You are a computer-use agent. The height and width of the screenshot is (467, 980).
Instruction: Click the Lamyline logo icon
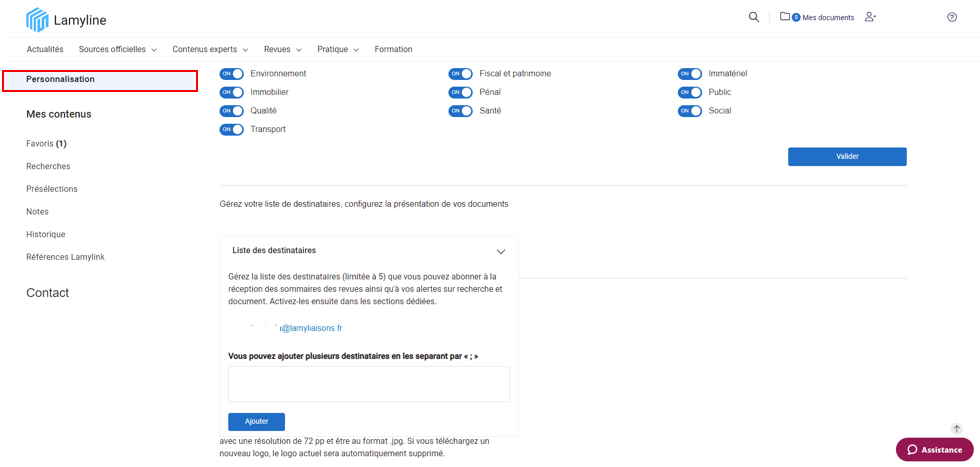coord(37,19)
